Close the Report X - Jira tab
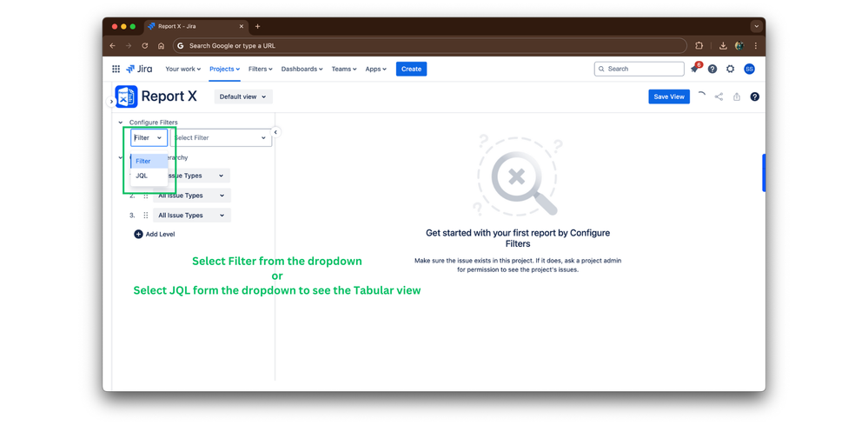This screenshot has height=425, width=868. click(241, 26)
